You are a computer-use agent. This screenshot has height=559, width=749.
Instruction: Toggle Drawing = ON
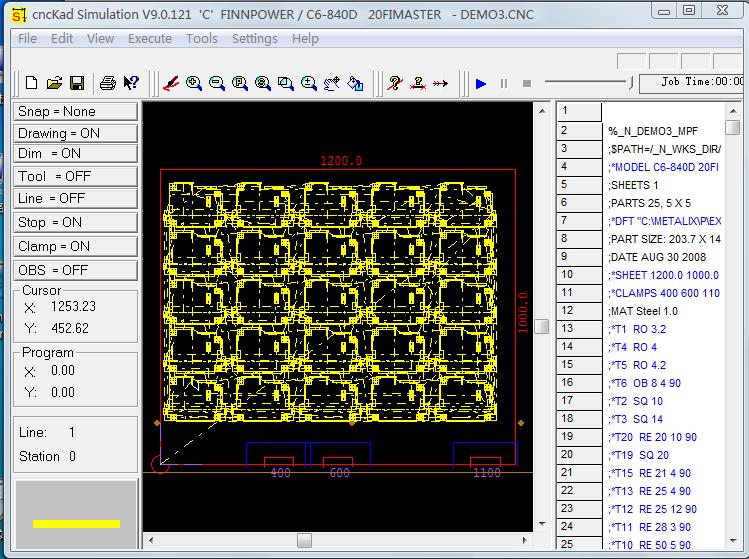coord(75,133)
